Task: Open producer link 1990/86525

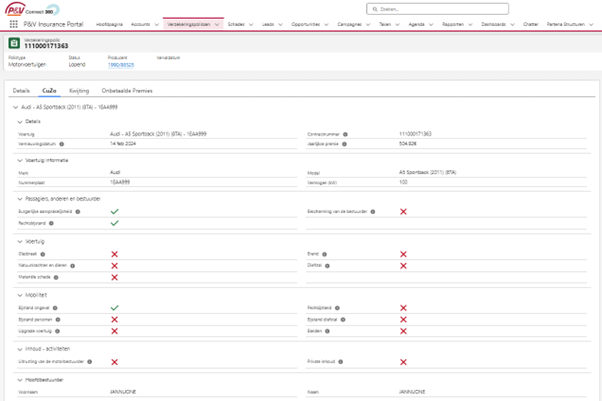Action: coord(121,65)
